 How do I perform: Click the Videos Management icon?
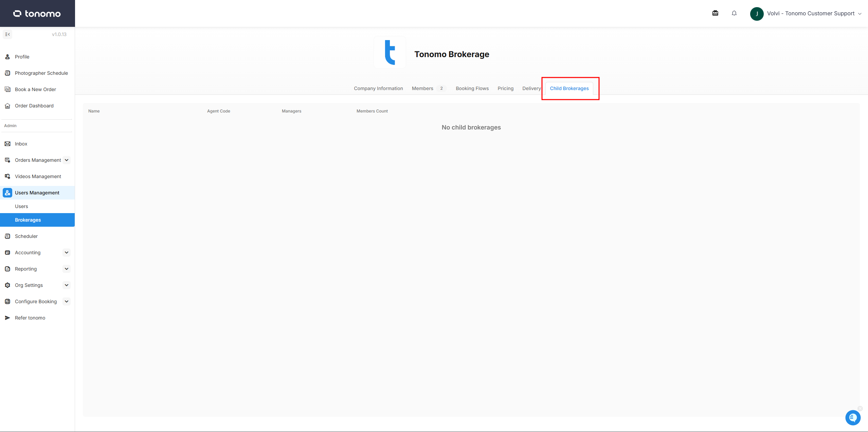click(x=7, y=176)
